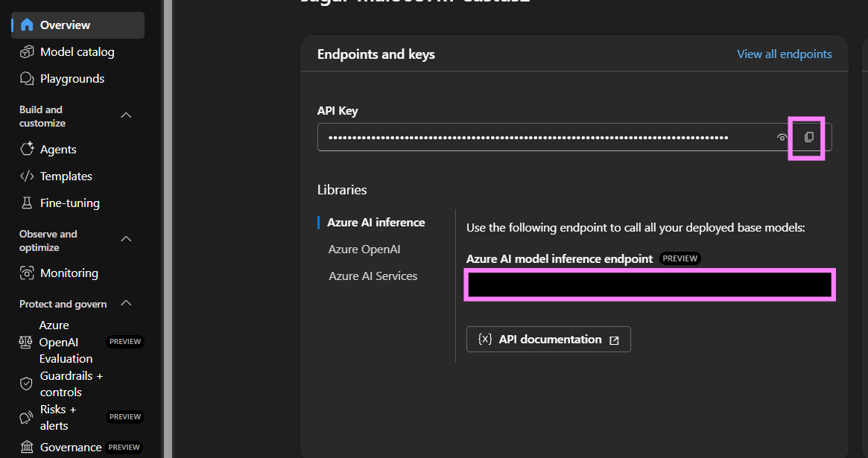Click the Playgrounds chat bubble icon
This screenshot has height=458, width=868.
pyautogui.click(x=27, y=78)
